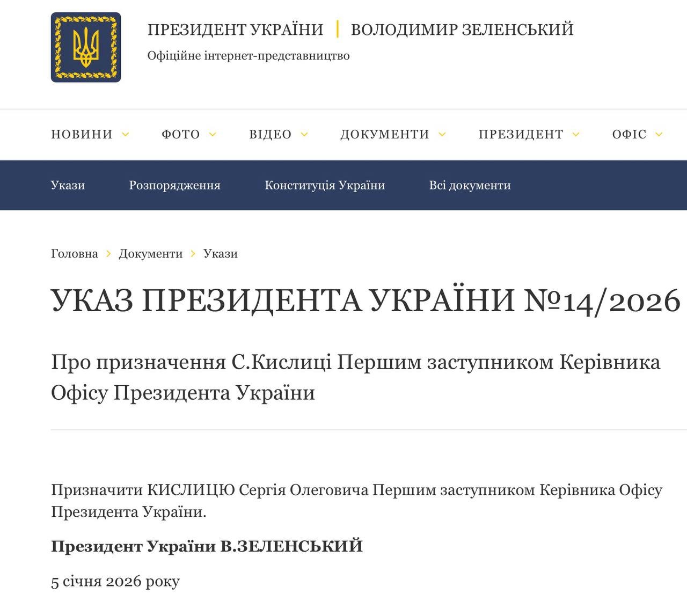
Task: Expand the ДОКУМЕНТИ dropdown chevron
Action: point(442,134)
